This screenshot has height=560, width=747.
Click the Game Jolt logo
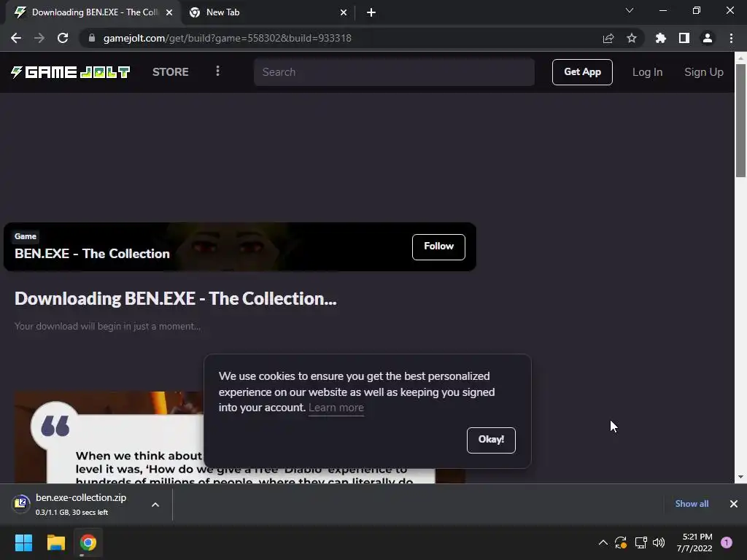click(70, 72)
